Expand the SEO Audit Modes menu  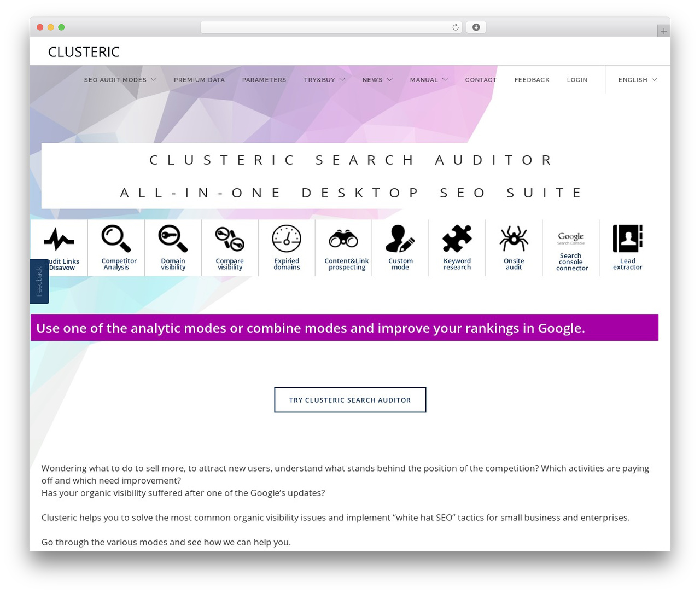tap(120, 80)
